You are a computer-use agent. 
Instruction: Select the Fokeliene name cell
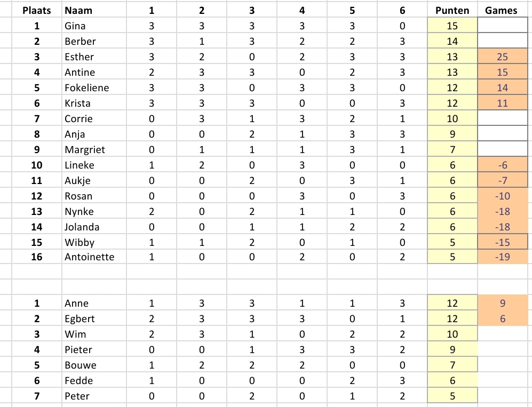point(94,88)
